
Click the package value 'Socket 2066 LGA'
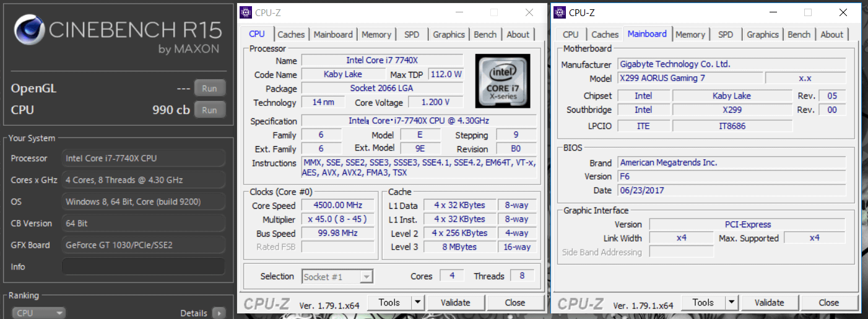coord(382,89)
